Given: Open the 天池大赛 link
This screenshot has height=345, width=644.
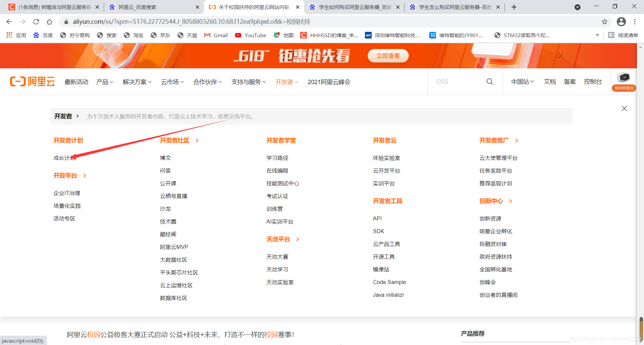Looking at the screenshot, I should point(277,257).
